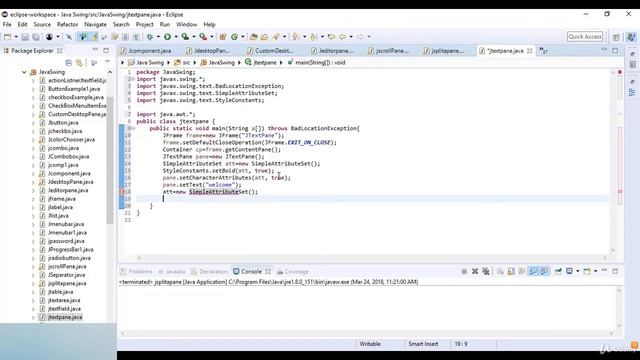The width and height of the screenshot is (640, 360).
Task: Click the Save All toolbar icon
Action: point(36,37)
